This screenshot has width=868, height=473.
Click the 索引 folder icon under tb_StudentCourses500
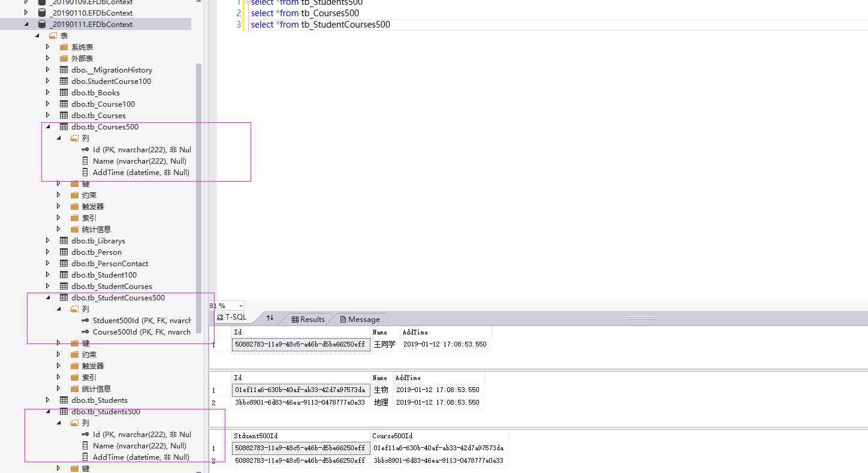pos(75,378)
